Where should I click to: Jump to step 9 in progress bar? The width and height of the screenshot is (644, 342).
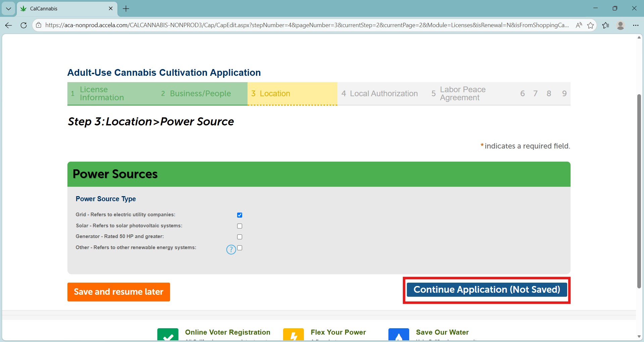(x=564, y=94)
